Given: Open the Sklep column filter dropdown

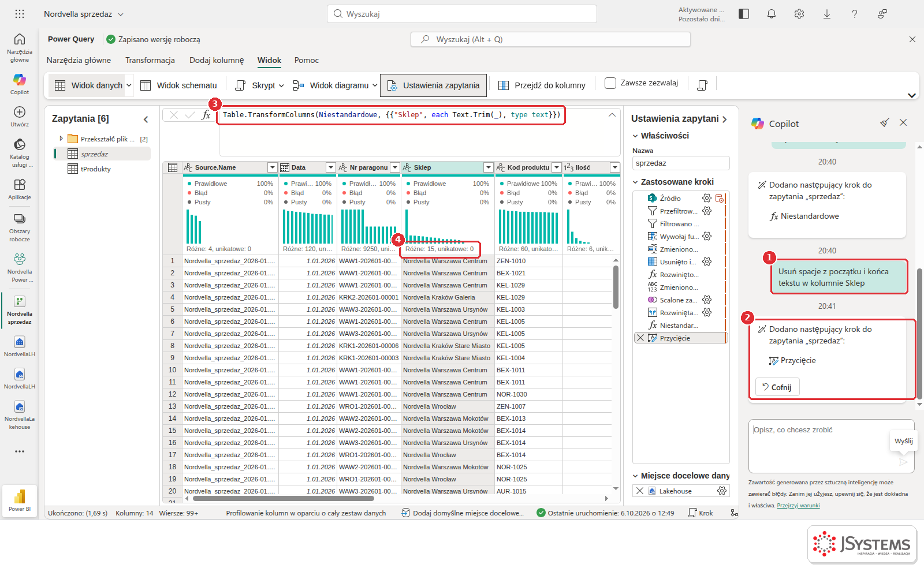Looking at the screenshot, I should pyautogui.click(x=488, y=167).
